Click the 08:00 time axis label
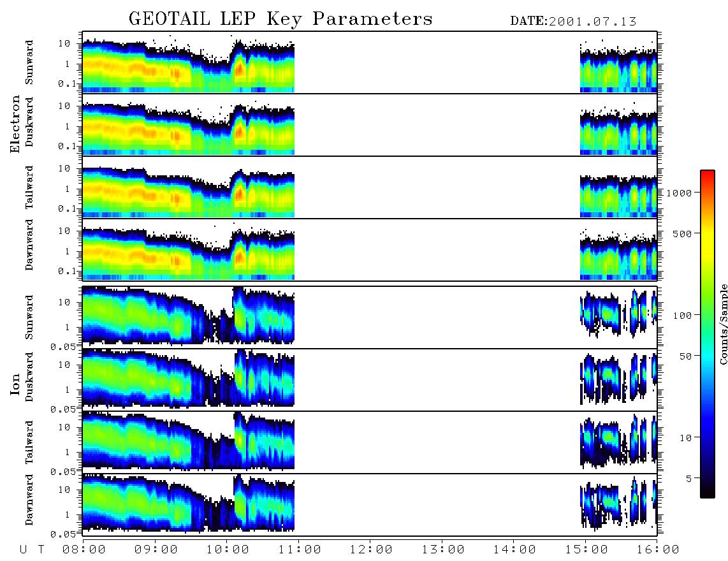 coord(84,550)
